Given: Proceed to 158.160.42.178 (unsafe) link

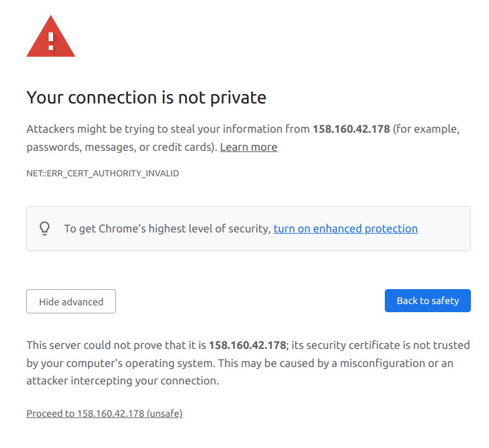Looking at the screenshot, I should coord(104,413).
